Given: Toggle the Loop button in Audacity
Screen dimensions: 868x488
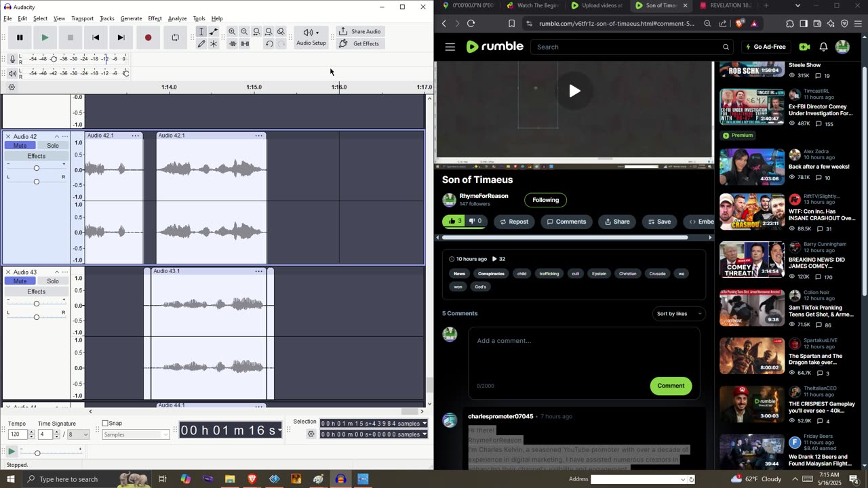Looking at the screenshot, I should point(175,37).
